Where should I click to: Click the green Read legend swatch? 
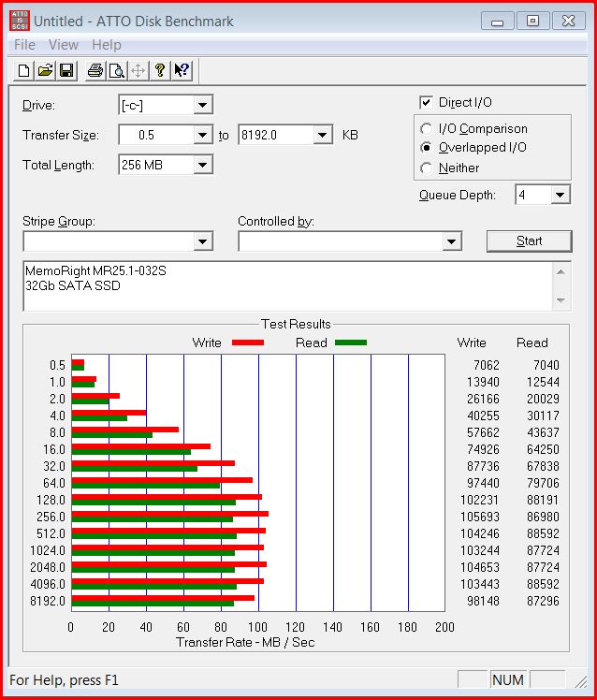351,343
